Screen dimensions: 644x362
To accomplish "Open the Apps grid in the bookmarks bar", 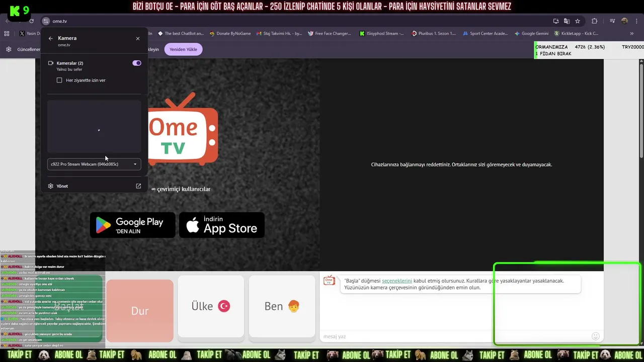I will (7, 34).
